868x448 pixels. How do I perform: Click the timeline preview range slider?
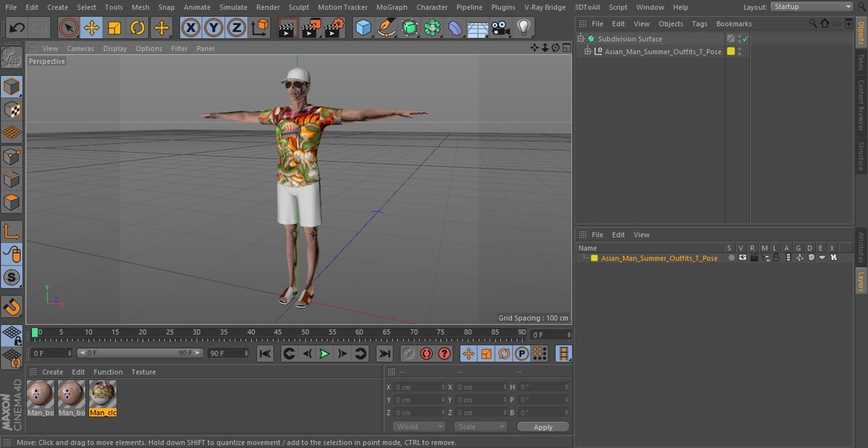(x=140, y=353)
